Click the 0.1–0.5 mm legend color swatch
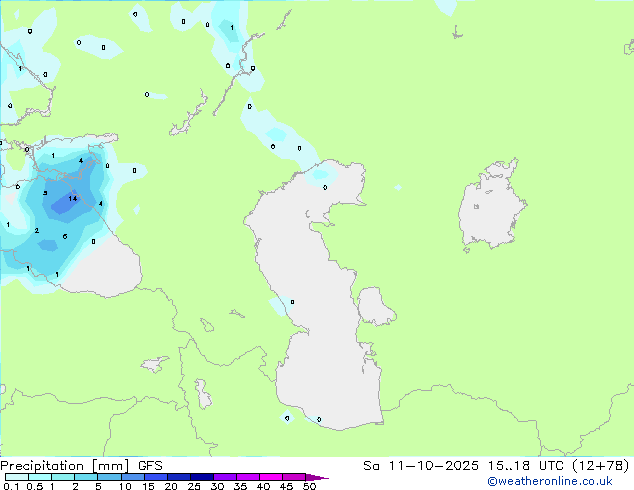The image size is (634, 490). [17, 477]
